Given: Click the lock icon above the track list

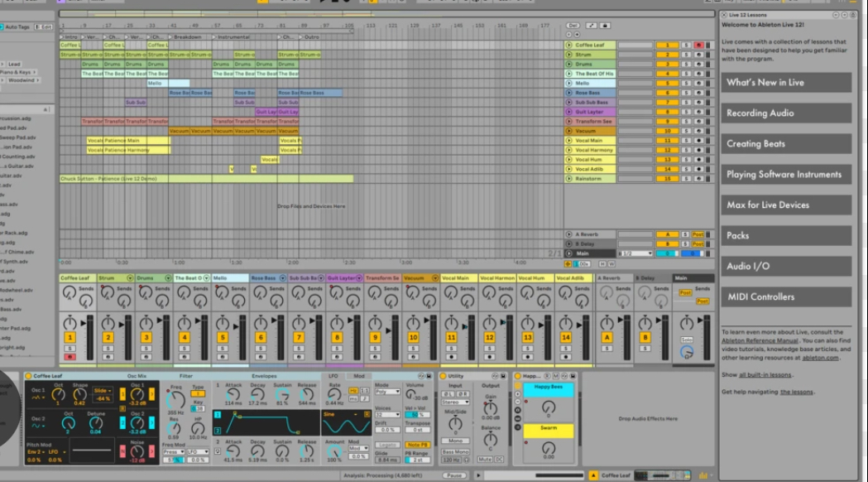Looking at the screenshot, I should click(605, 26).
